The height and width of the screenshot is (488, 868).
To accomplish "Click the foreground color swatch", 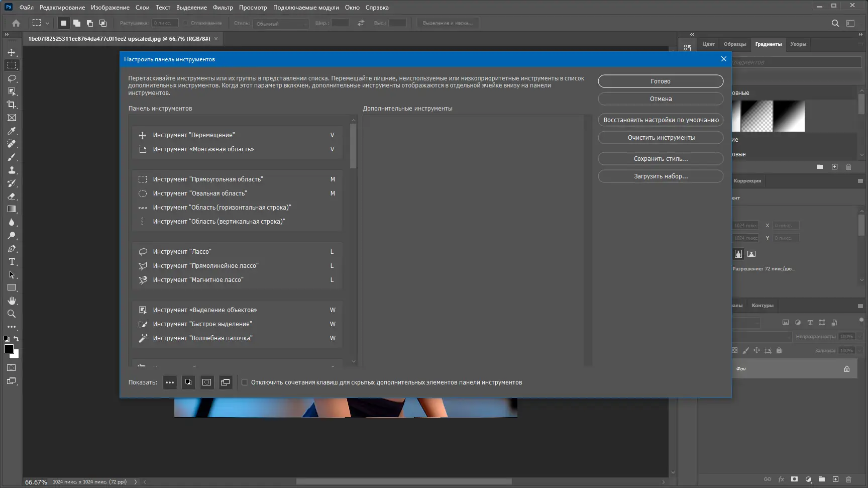I will [8, 348].
